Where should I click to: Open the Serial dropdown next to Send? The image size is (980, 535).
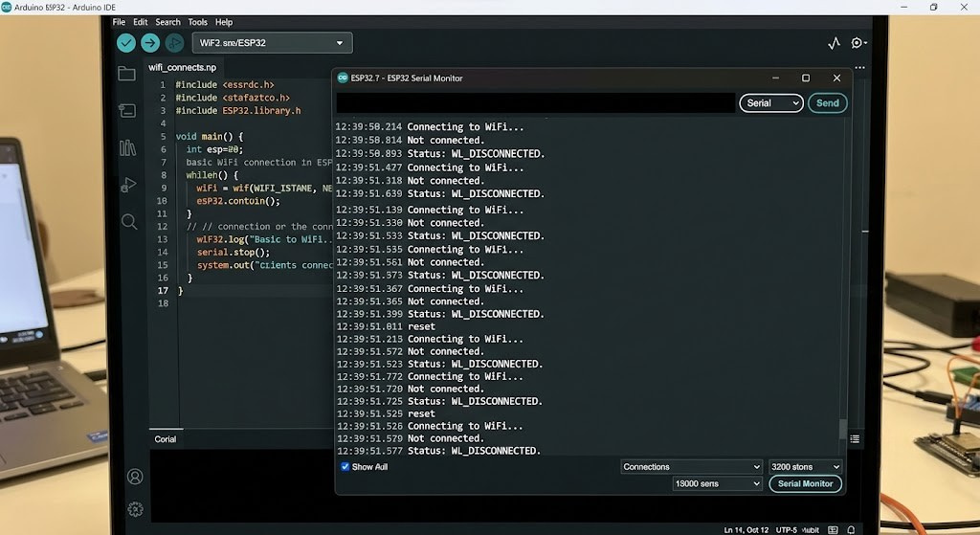point(771,103)
